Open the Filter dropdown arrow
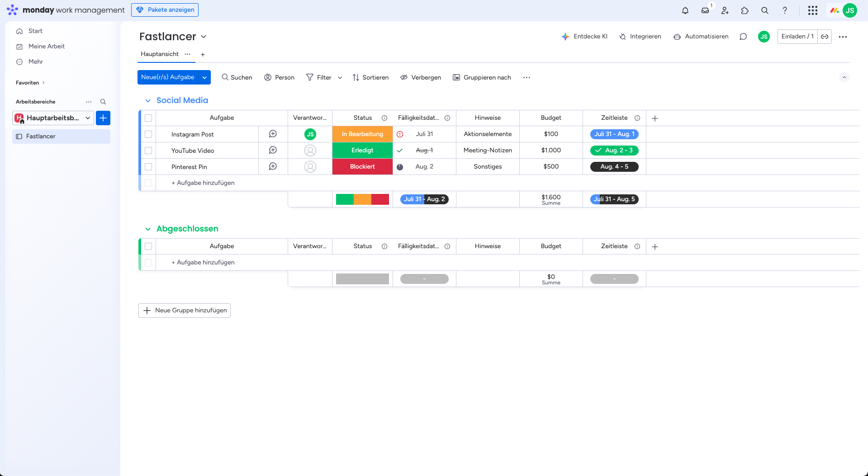 tap(340, 77)
